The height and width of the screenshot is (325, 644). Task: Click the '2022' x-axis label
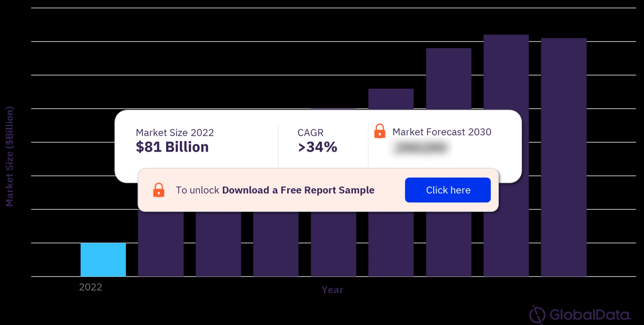(x=91, y=287)
